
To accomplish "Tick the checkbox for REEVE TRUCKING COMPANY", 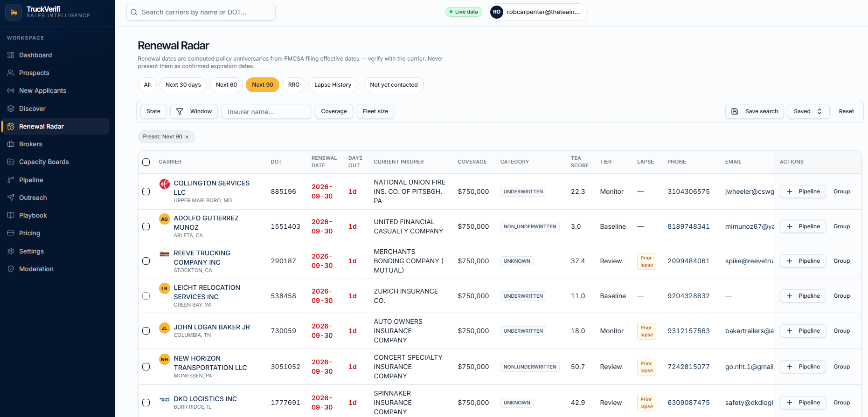I will pos(146,261).
